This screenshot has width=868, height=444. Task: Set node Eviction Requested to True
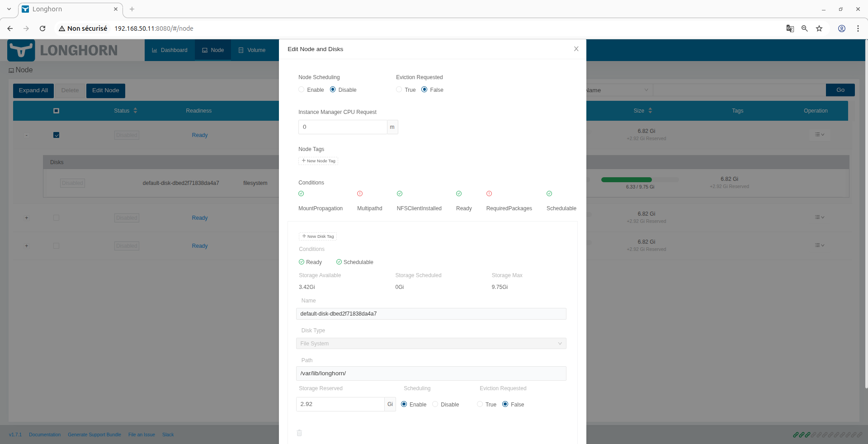click(399, 90)
